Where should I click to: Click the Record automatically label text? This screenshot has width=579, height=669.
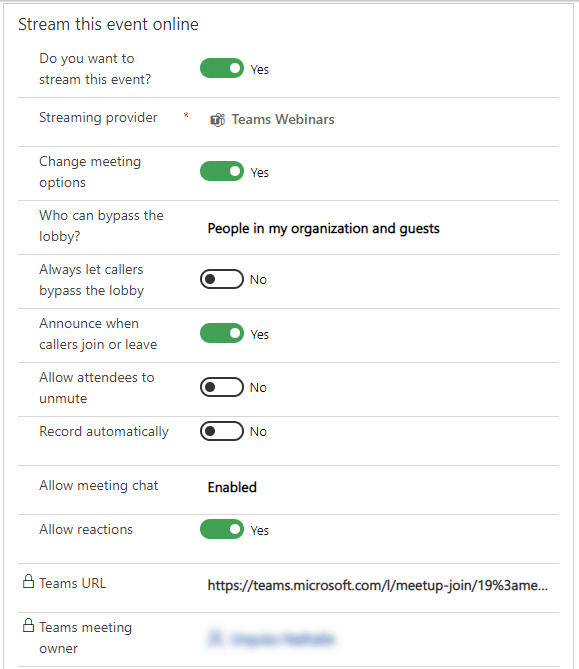pos(104,431)
